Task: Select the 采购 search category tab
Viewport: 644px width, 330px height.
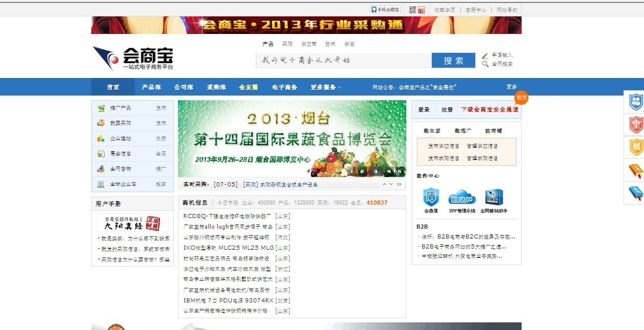Action: (287, 44)
